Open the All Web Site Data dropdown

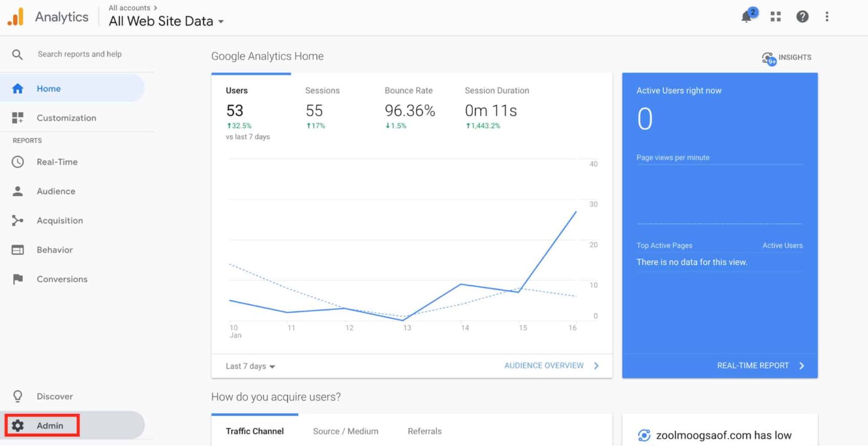(x=166, y=21)
